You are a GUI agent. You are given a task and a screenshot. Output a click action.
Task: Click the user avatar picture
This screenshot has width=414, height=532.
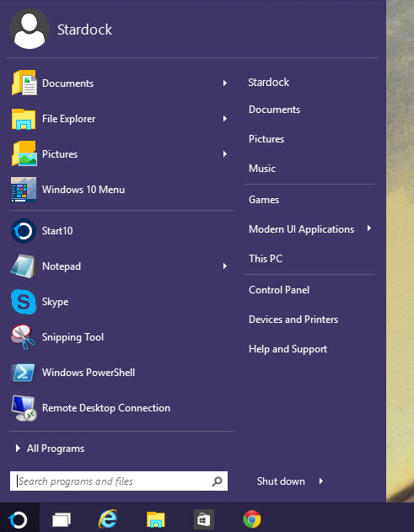[x=30, y=30]
